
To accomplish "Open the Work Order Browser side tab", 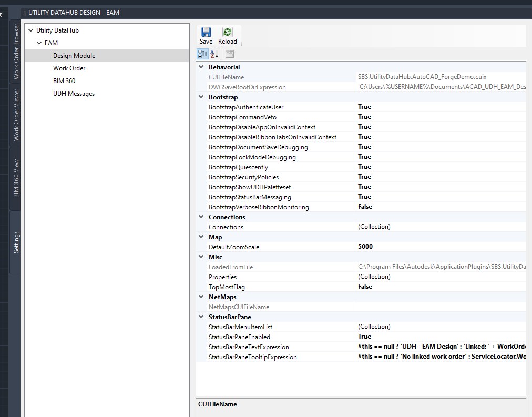I will tap(16, 51).
